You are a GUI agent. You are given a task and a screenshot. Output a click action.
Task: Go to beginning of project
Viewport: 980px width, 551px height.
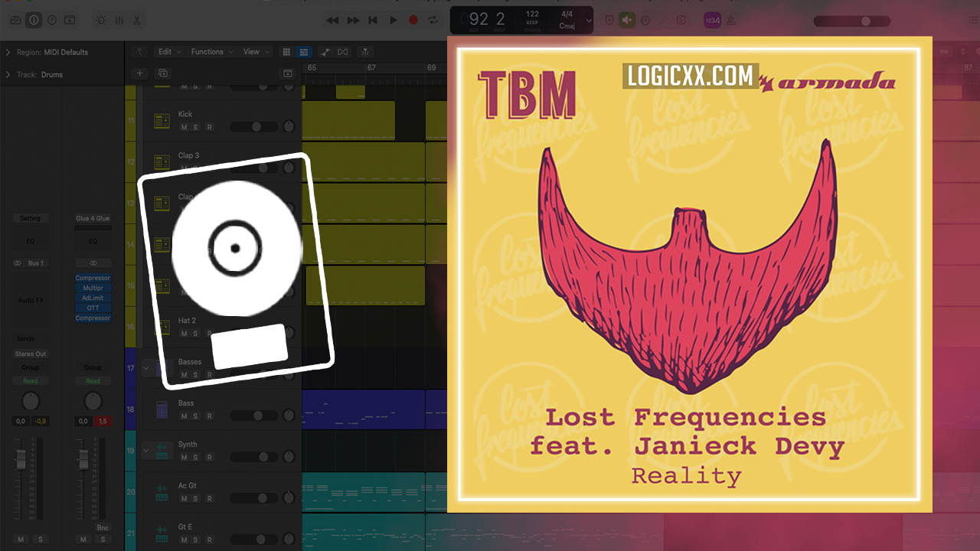click(x=373, y=21)
